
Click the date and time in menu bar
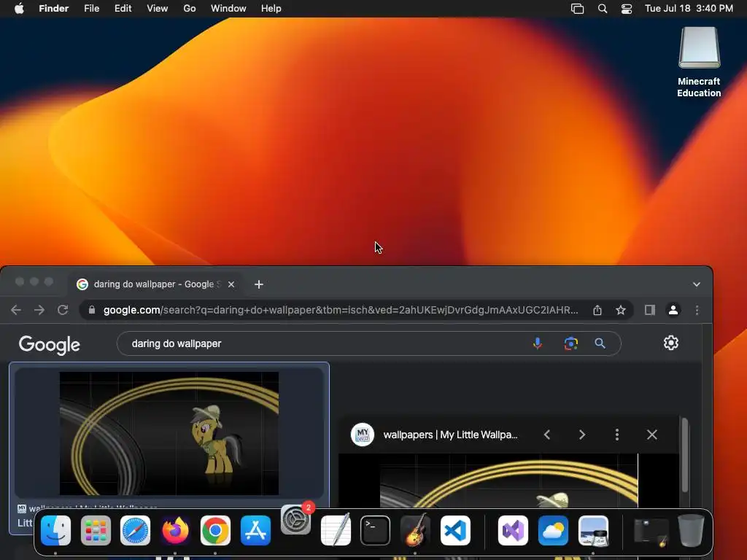click(x=689, y=9)
